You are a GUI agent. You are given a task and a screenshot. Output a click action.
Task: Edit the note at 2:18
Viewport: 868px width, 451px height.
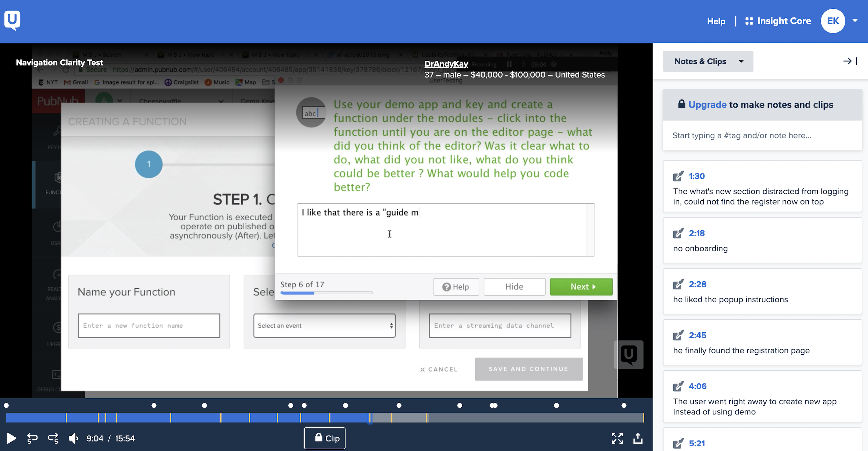pos(678,233)
